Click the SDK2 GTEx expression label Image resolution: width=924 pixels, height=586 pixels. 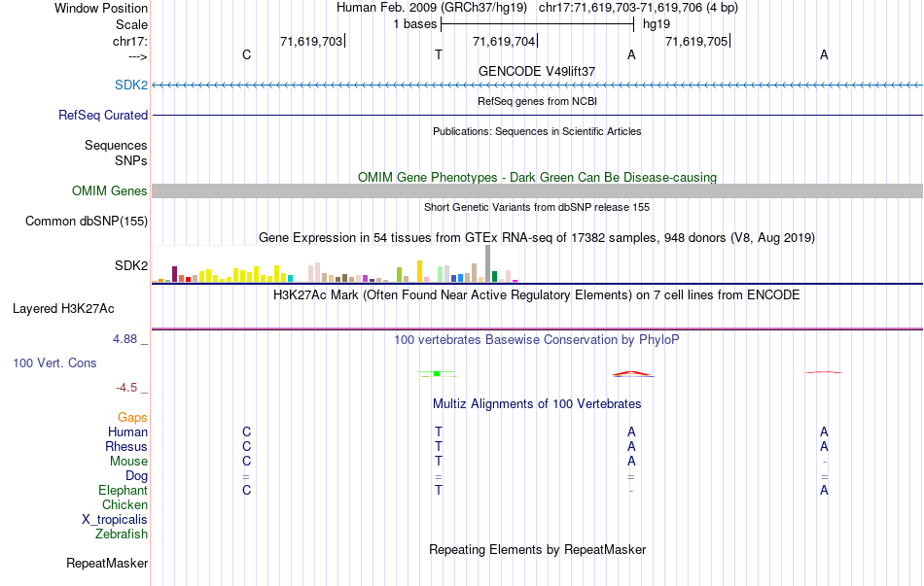click(x=131, y=265)
